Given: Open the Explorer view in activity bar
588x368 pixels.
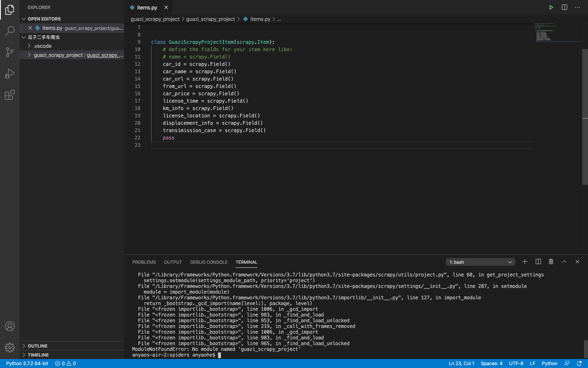Looking at the screenshot, I should (10, 10).
